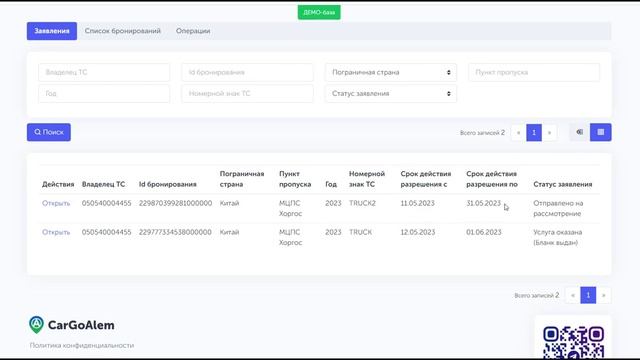Click booking id 229870399281000000
640x360 pixels.
pos(175,203)
